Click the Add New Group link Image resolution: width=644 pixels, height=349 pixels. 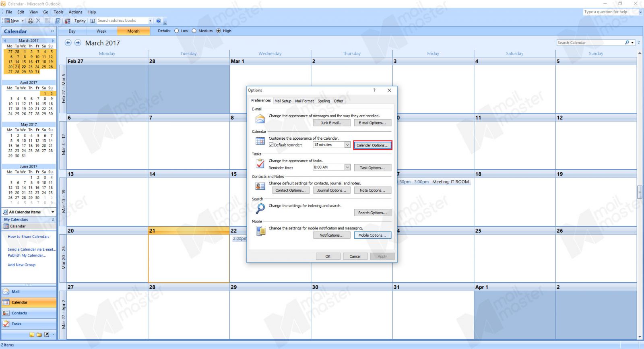(21, 265)
